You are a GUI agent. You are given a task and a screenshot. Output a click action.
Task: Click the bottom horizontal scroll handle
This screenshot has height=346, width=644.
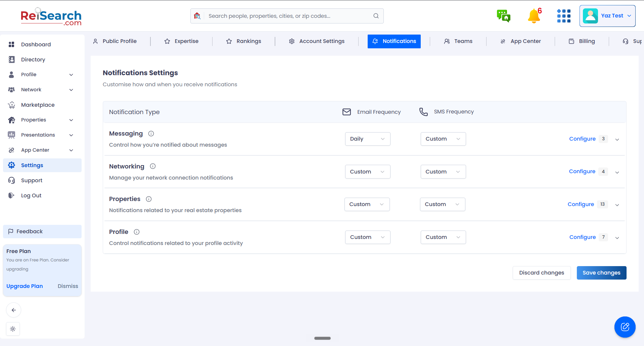[x=322, y=338]
